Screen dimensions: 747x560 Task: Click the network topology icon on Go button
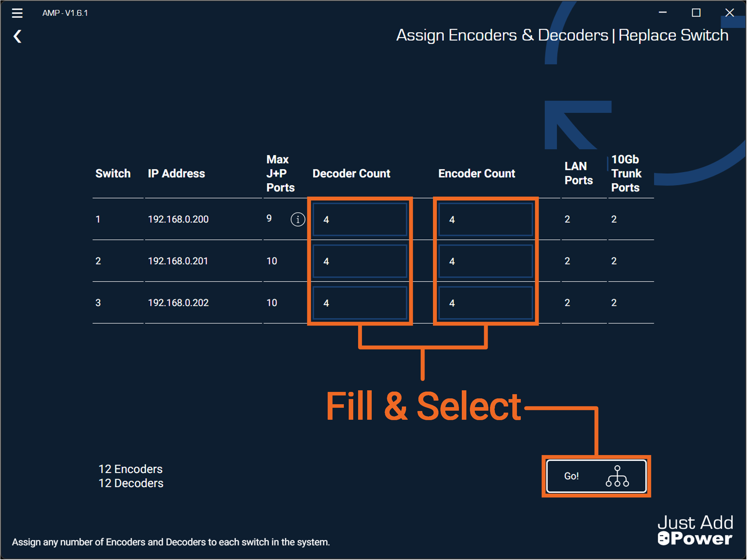pos(617,476)
